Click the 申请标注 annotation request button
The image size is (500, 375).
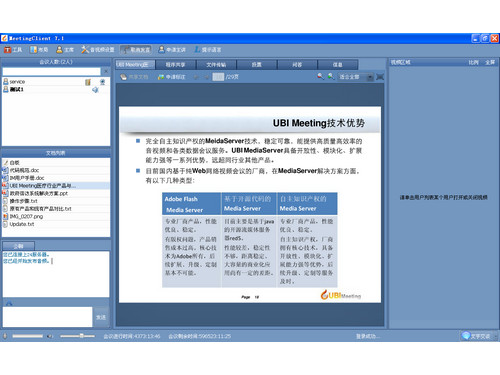point(171,77)
